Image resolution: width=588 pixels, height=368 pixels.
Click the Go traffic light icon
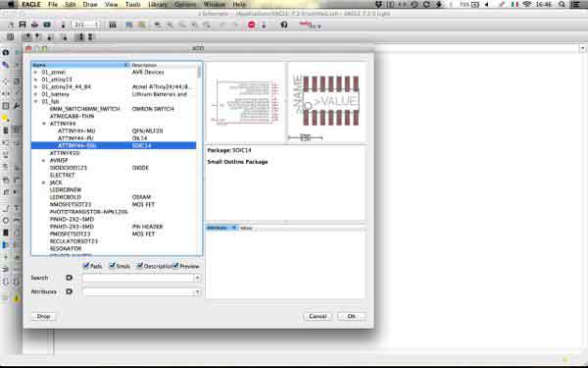coord(264,25)
